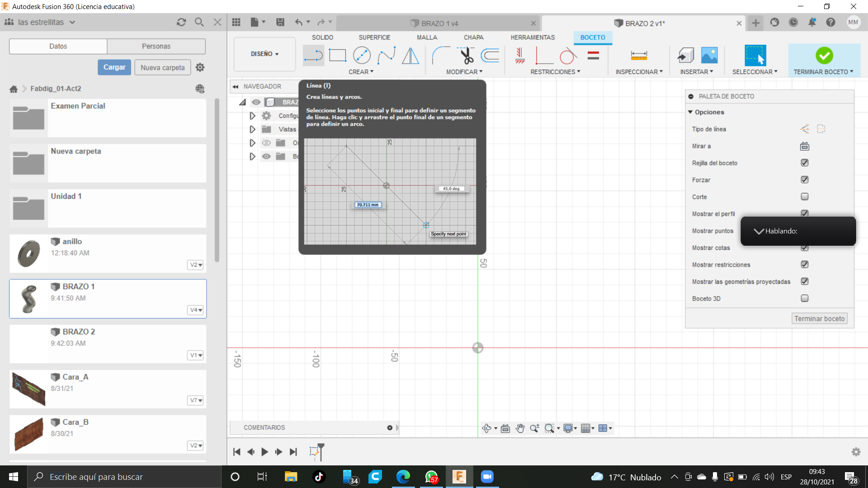Expand the Vistas browser node
This screenshot has height=488, width=868.
(252, 129)
